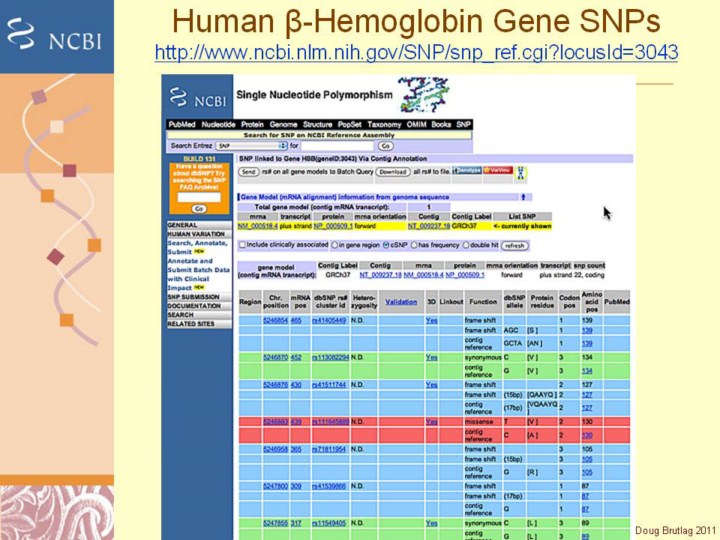This screenshot has width=720, height=540.
Task: Open the VarView icon button
Action: (497, 171)
